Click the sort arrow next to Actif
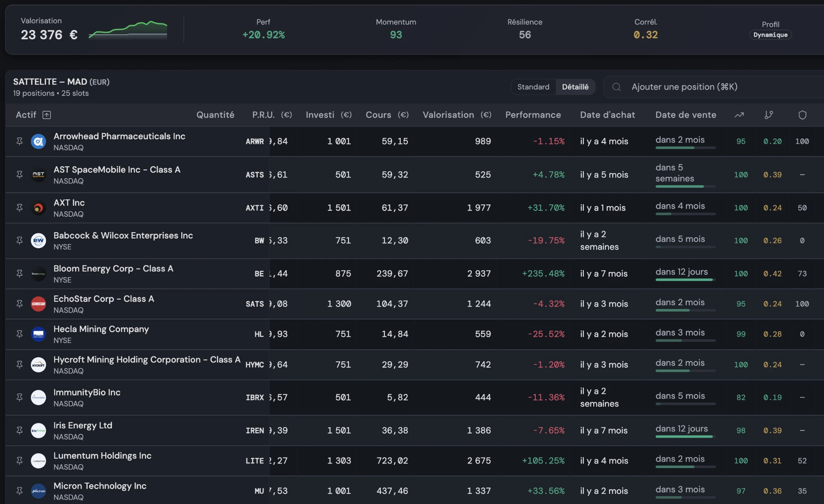Viewport: 824px width, 504px height. point(46,115)
